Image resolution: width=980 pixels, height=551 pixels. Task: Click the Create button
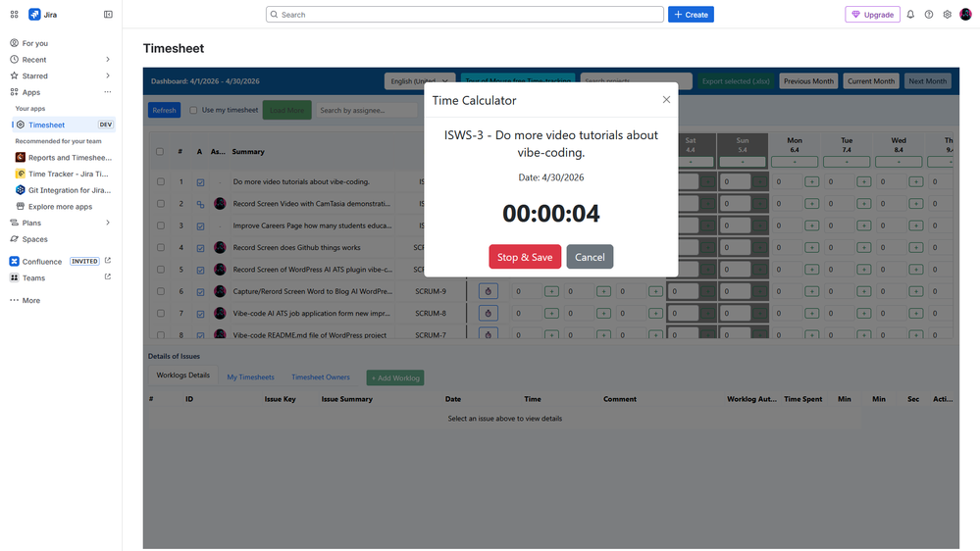(x=691, y=15)
